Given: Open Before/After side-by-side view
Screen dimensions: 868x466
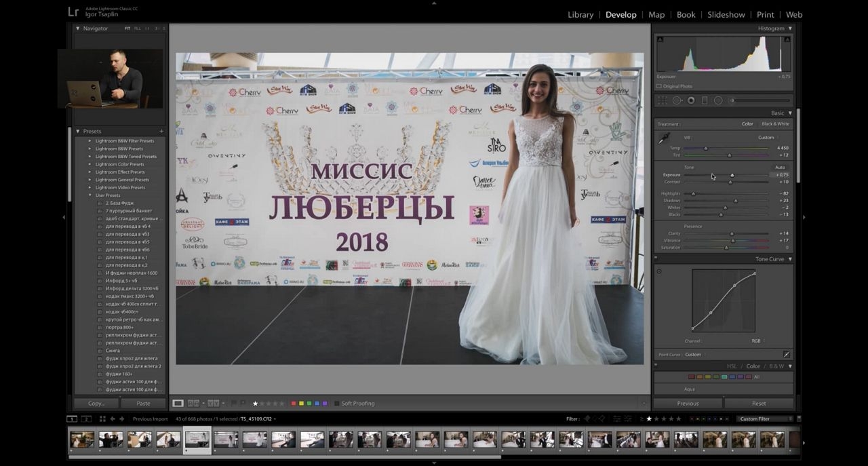Looking at the screenshot, I should click(194, 403).
